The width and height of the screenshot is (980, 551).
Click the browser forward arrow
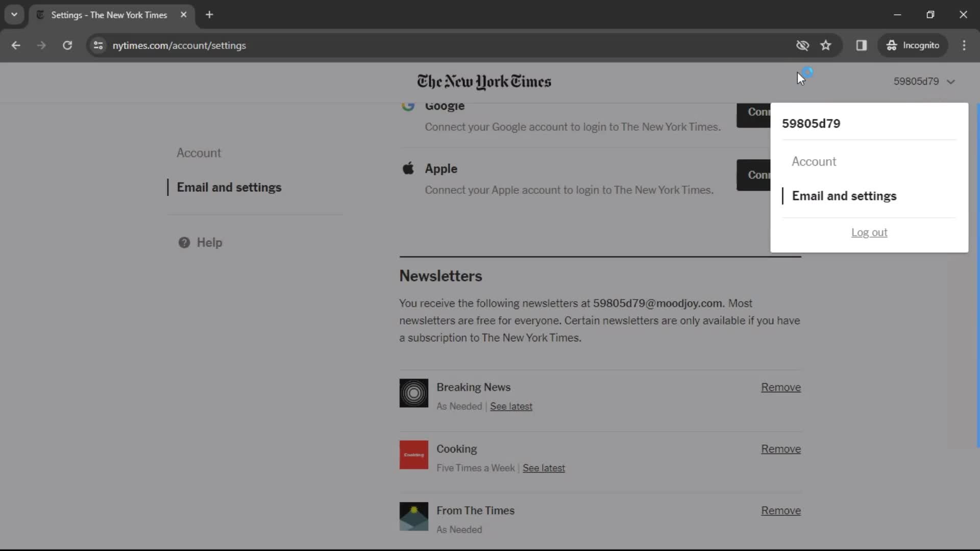click(41, 45)
